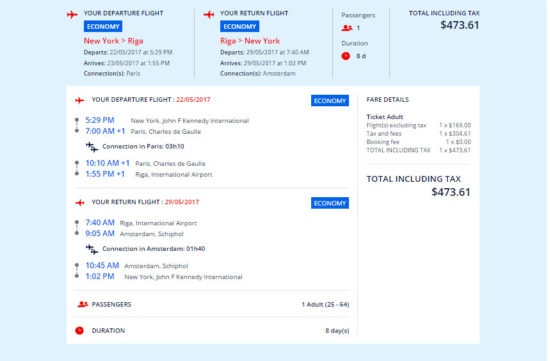Click '1 Adult (25 - 64)' passenger text
550x361 pixels.
325,305
